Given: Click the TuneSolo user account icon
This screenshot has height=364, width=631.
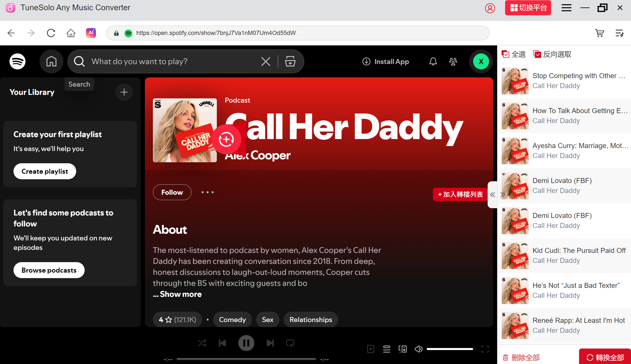Looking at the screenshot, I should pyautogui.click(x=490, y=8).
